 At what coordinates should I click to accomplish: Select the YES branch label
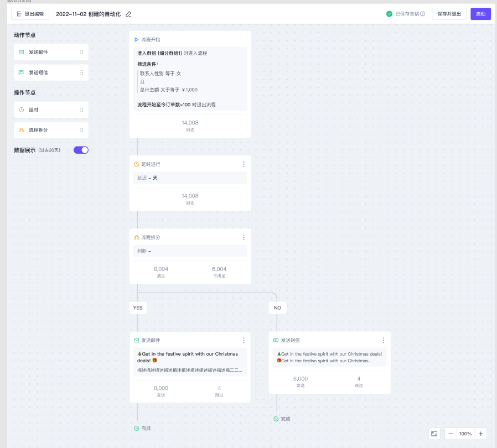138,308
